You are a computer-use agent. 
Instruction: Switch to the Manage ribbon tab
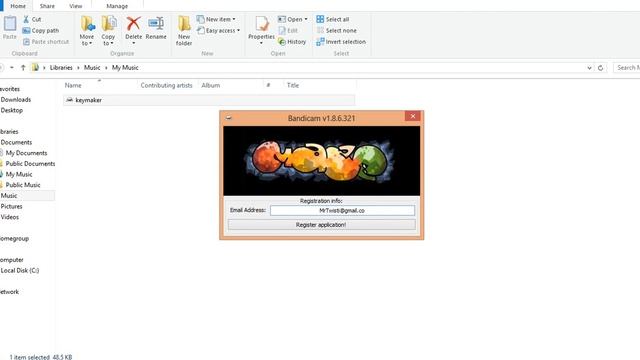[117, 6]
